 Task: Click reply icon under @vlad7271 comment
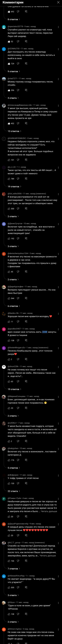coord(26,90)
